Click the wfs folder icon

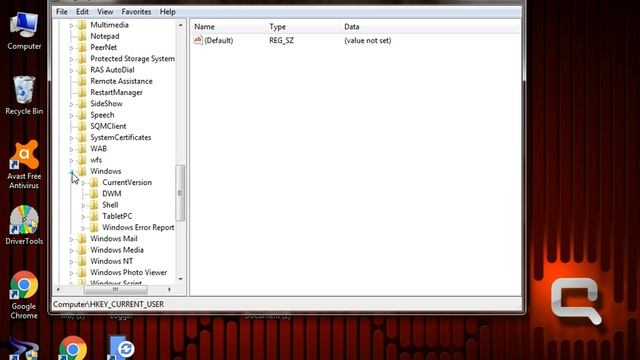(x=82, y=160)
